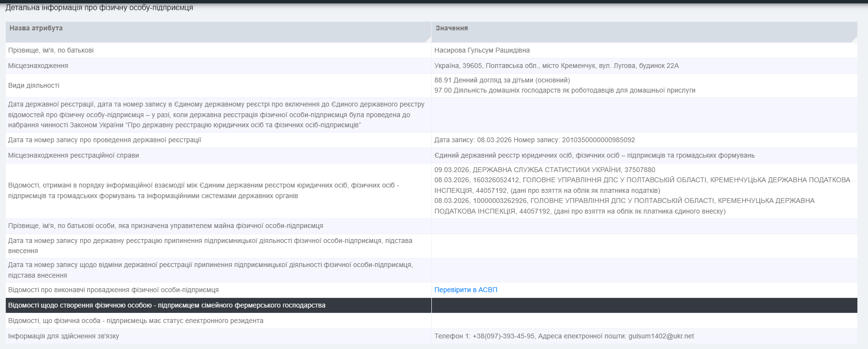Viewport: 868px width, 349px height.
Task: Click the phone and email contact value
Action: 564,336
